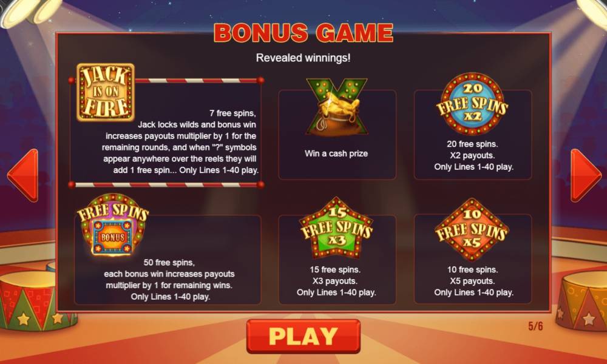Click the 5/6 page indicator
Image resolution: width=607 pixels, height=364 pixels.
tap(535, 326)
